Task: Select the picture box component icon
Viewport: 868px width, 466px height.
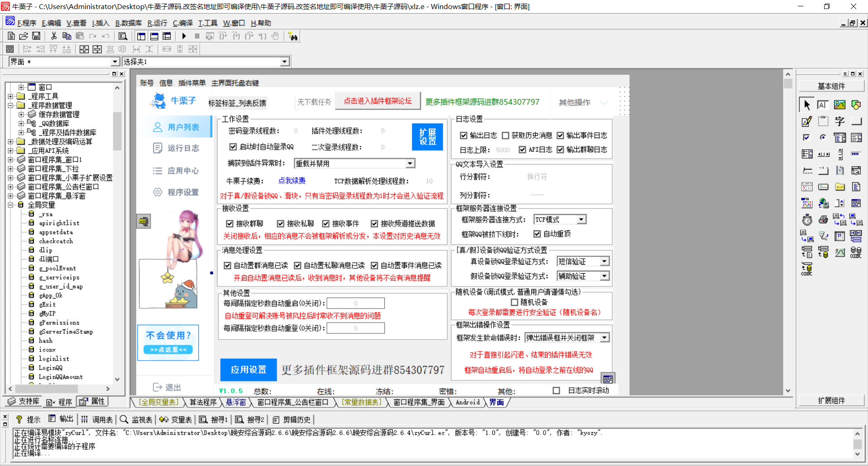Action: click(x=840, y=105)
